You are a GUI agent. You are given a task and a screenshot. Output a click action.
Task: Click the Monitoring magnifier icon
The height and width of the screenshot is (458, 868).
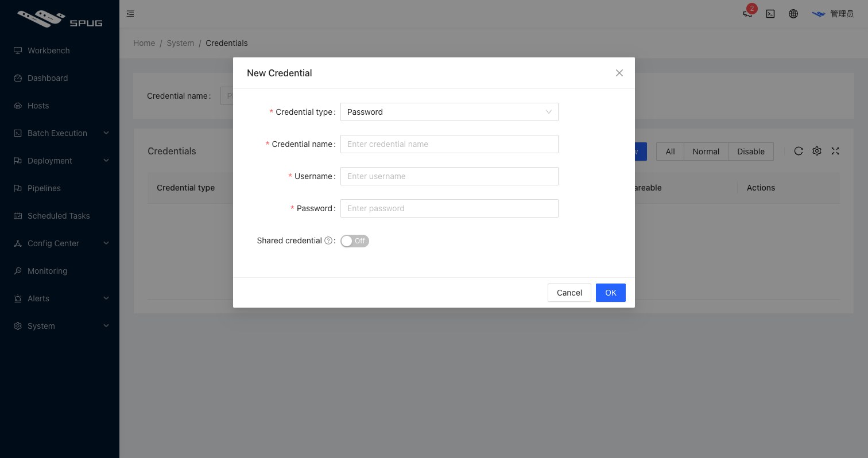point(18,271)
